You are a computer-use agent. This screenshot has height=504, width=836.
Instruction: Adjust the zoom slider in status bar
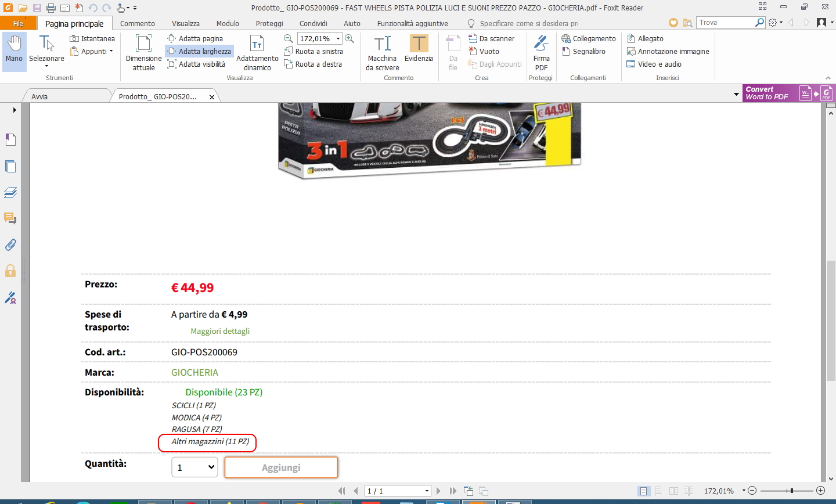click(x=791, y=491)
